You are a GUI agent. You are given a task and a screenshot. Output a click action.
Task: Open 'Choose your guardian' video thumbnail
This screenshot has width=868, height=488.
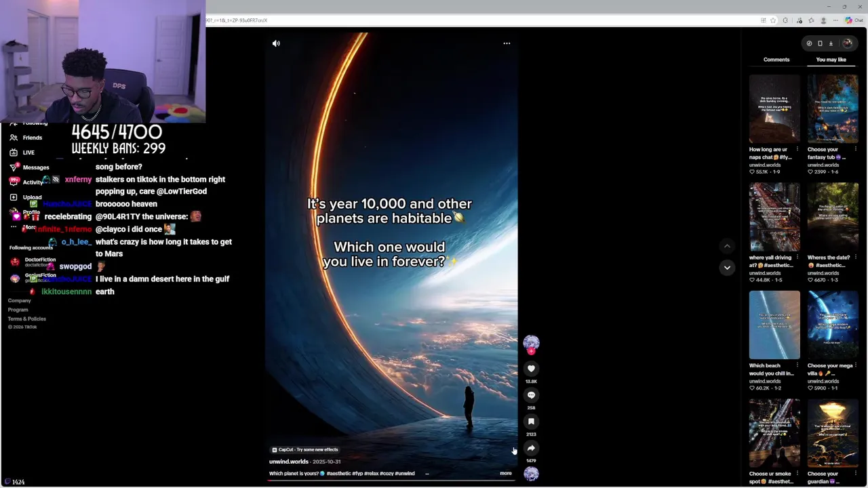(x=833, y=433)
